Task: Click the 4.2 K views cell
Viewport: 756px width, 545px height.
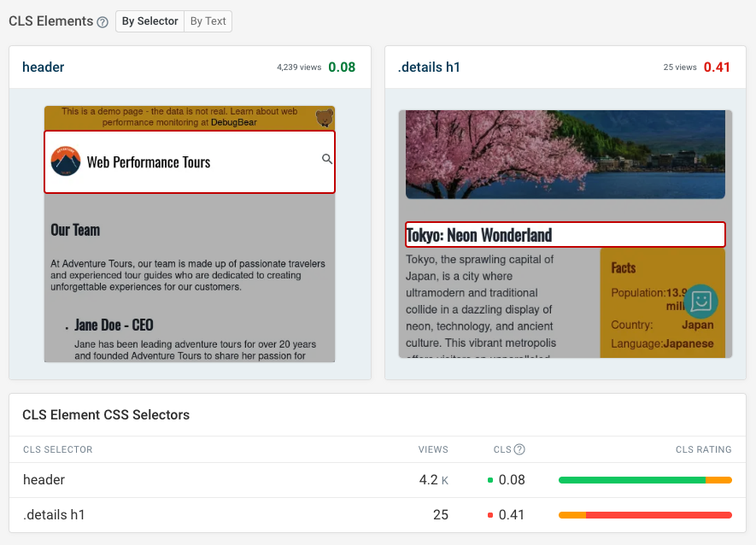Action: (433, 480)
